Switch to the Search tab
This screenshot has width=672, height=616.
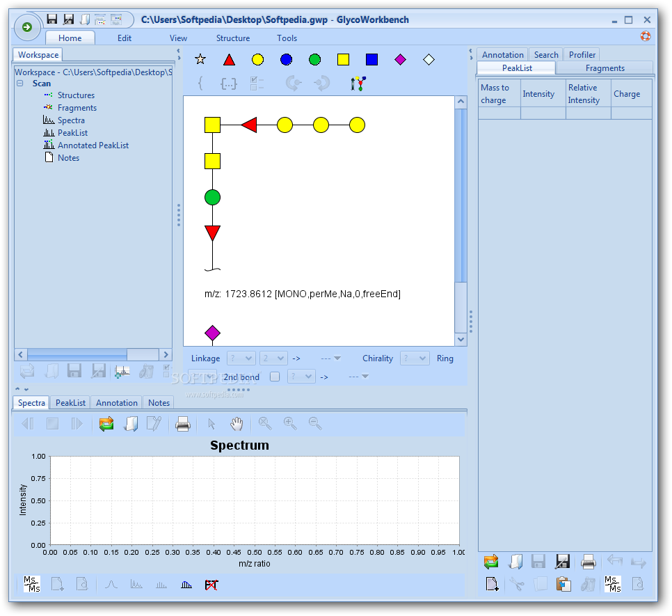[x=546, y=54]
